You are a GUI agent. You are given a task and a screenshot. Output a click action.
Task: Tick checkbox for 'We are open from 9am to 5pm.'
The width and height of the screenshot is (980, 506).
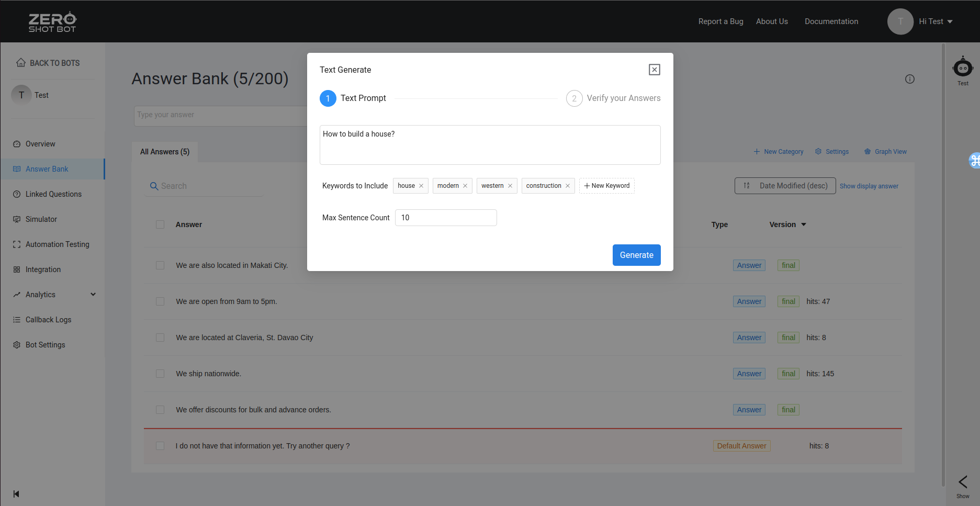tap(160, 301)
